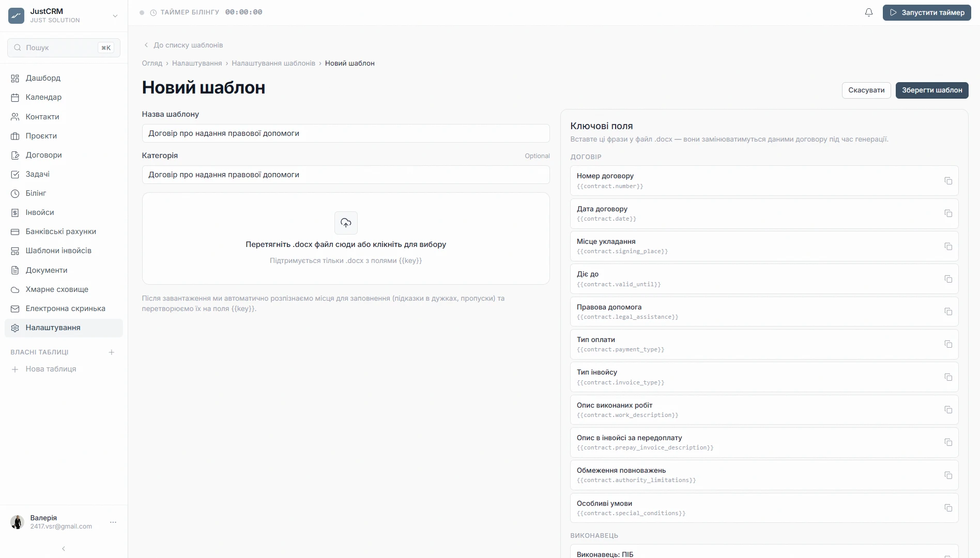This screenshot has width=980, height=558.
Task: Open Дашборд in sidebar
Action: click(x=64, y=78)
